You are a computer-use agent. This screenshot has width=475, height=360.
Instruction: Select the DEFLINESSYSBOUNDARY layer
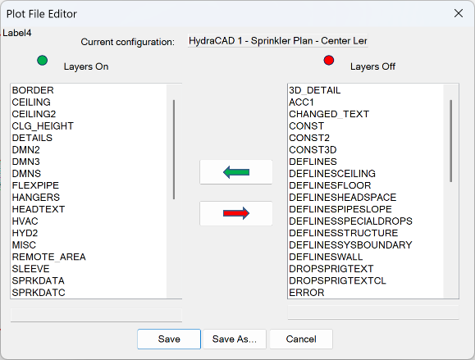click(x=366, y=245)
